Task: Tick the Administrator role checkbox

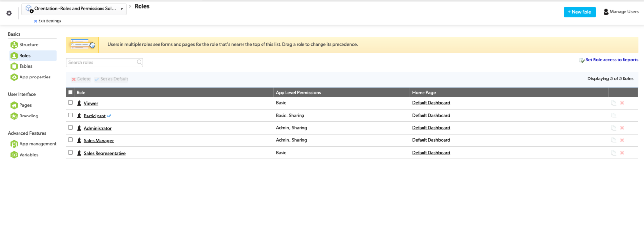Action: tap(71, 128)
